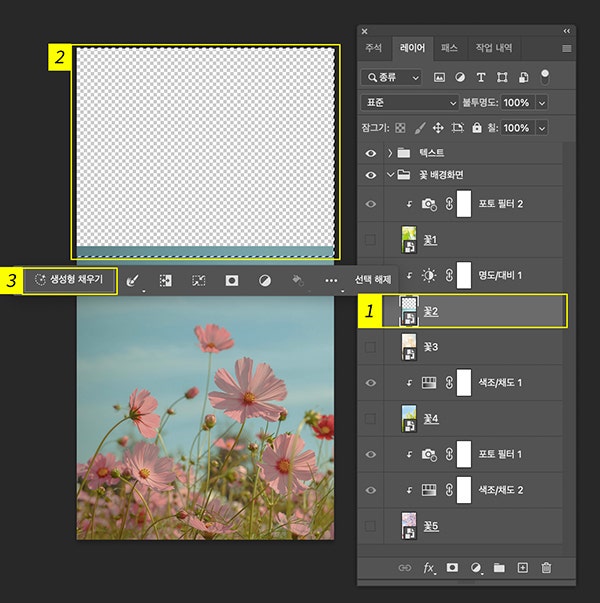Click the Generative Fill (생성형 채우기) button

[70, 281]
